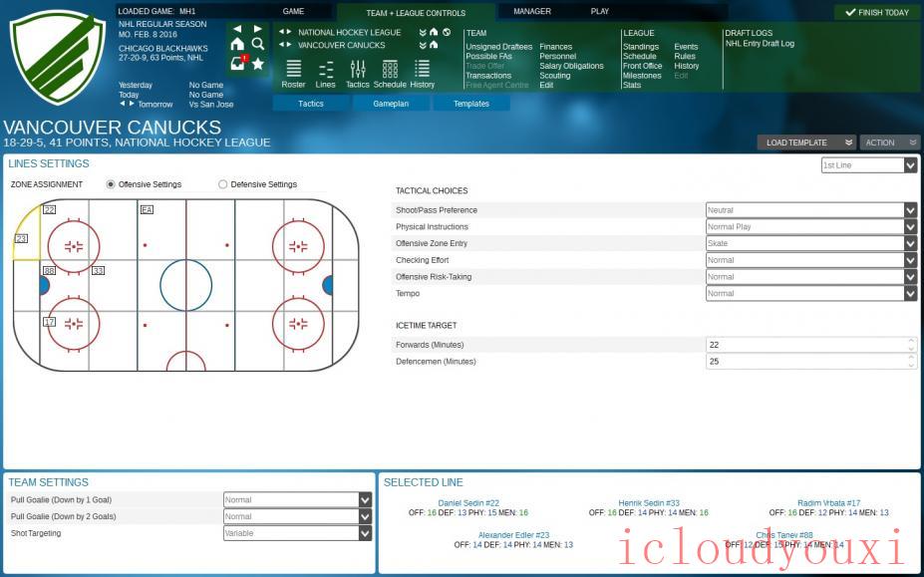Open the Physical Instructions dropdown
Viewport: 924px width, 577px height.
click(811, 226)
